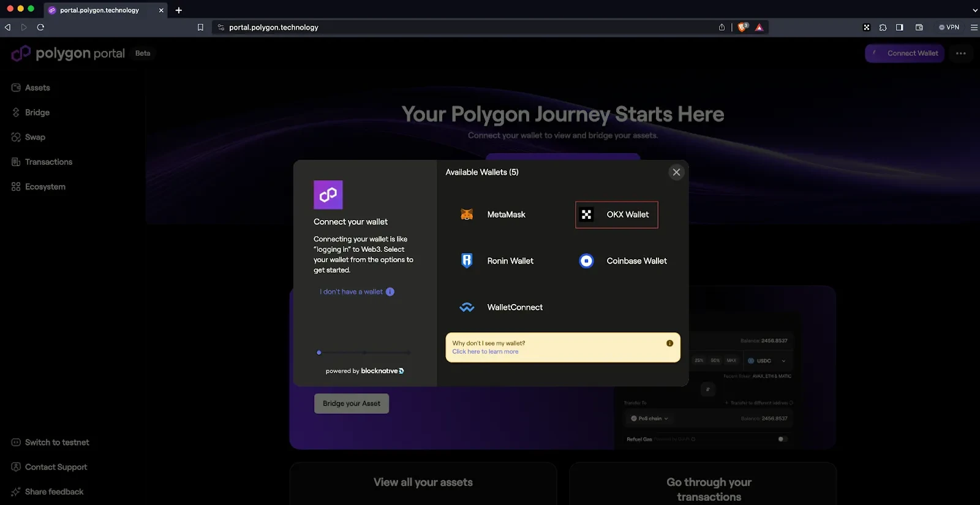
Task: Open the OKX extension icon in toolbar
Action: [x=866, y=27]
